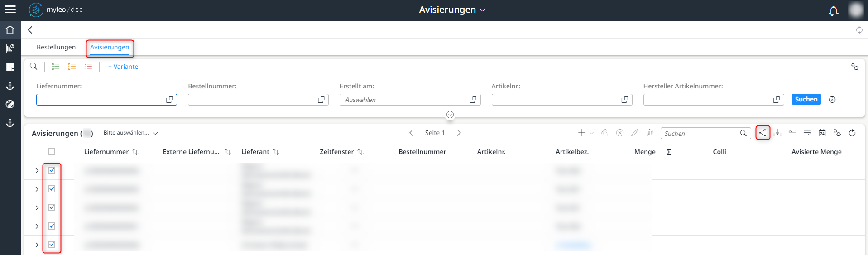This screenshot has height=255, width=868.
Task: Uncheck the fifth row checkbox
Action: [52, 245]
